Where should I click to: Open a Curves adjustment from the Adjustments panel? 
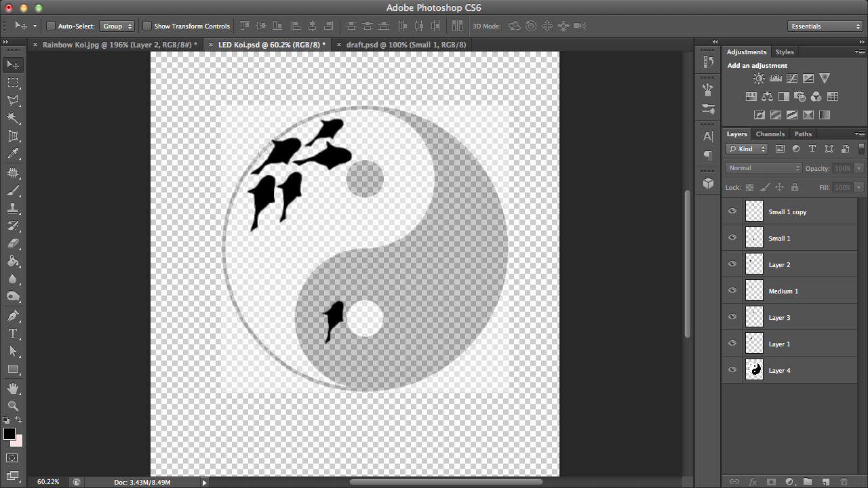[791, 78]
